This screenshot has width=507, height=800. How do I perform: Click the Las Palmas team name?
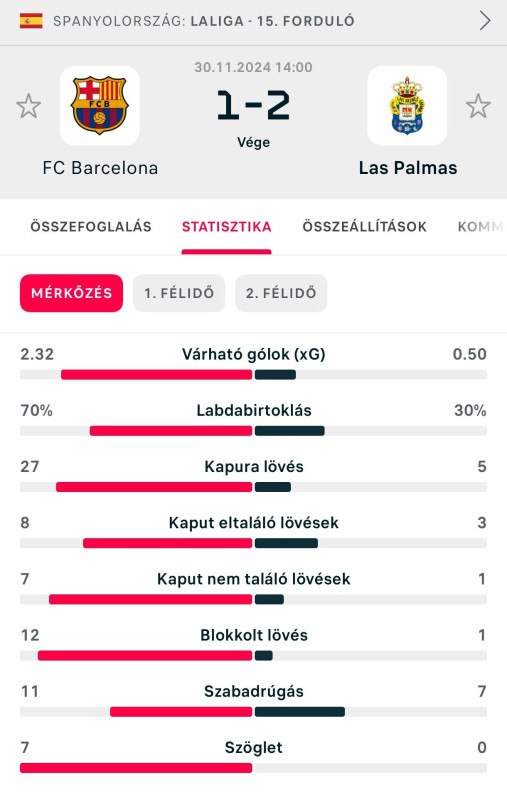[408, 168]
